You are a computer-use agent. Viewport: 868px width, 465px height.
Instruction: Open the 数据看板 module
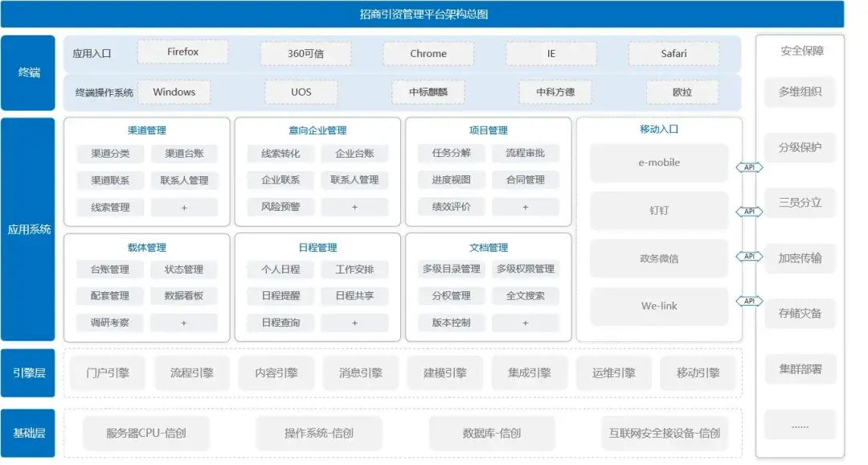[x=184, y=295]
